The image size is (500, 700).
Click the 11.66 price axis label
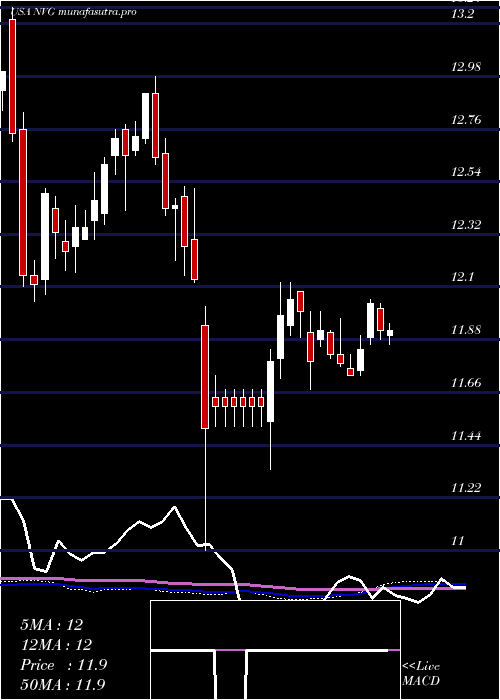click(467, 383)
